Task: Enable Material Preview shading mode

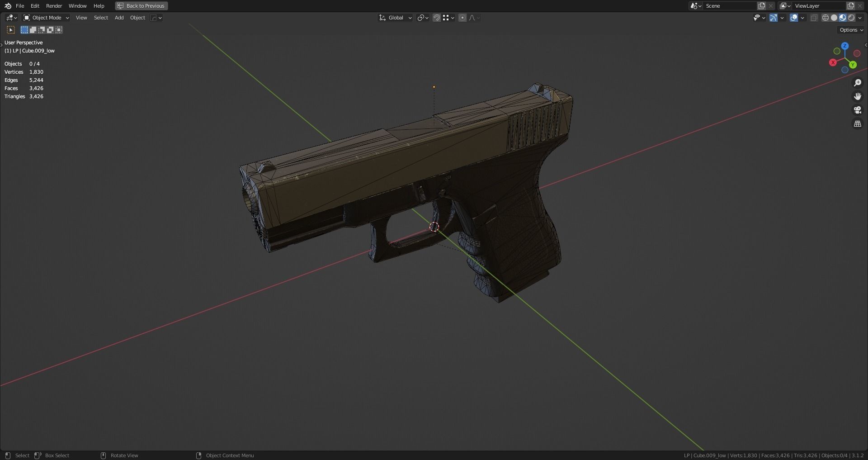Action: click(x=842, y=18)
